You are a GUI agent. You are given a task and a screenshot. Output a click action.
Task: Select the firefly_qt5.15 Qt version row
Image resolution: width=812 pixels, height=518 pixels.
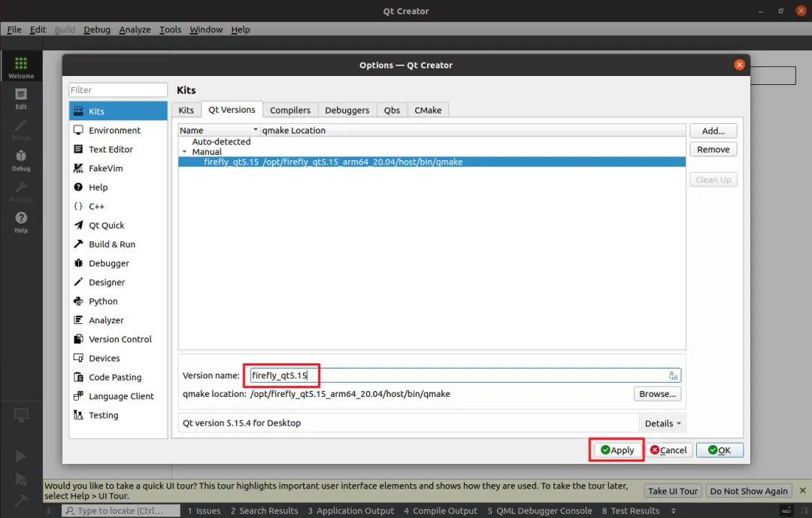[432, 162]
